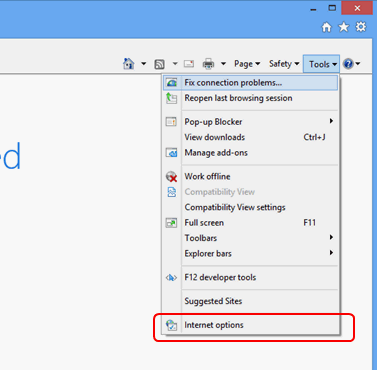Expand the Explorer bars submenu arrow
377x370 pixels.
click(x=331, y=253)
